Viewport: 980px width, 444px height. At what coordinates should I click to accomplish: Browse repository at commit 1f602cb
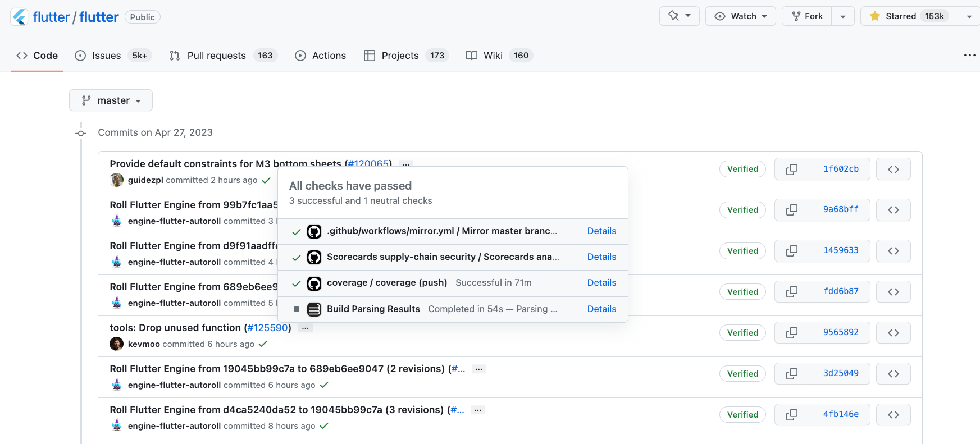pos(894,169)
